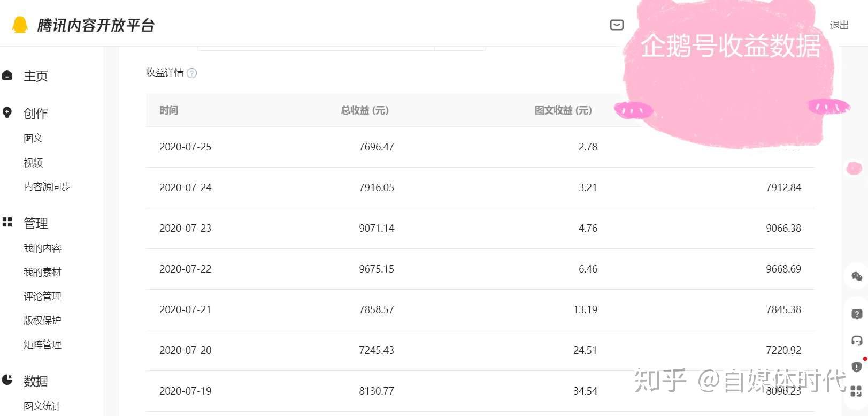Viewport: 868px width, 416px height.
Task: Click the 退出 logout link
Action: pyautogui.click(x=839, y=25)
